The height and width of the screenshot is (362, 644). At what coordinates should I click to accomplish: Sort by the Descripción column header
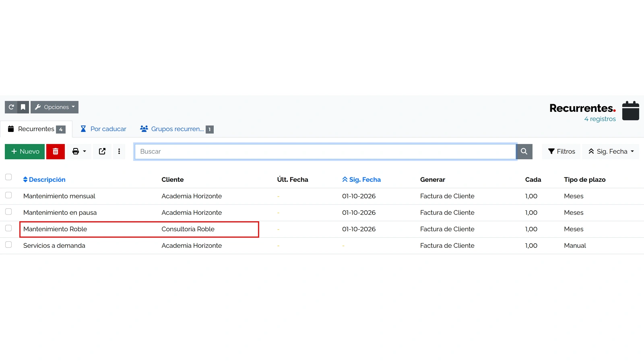click(44, 180)
